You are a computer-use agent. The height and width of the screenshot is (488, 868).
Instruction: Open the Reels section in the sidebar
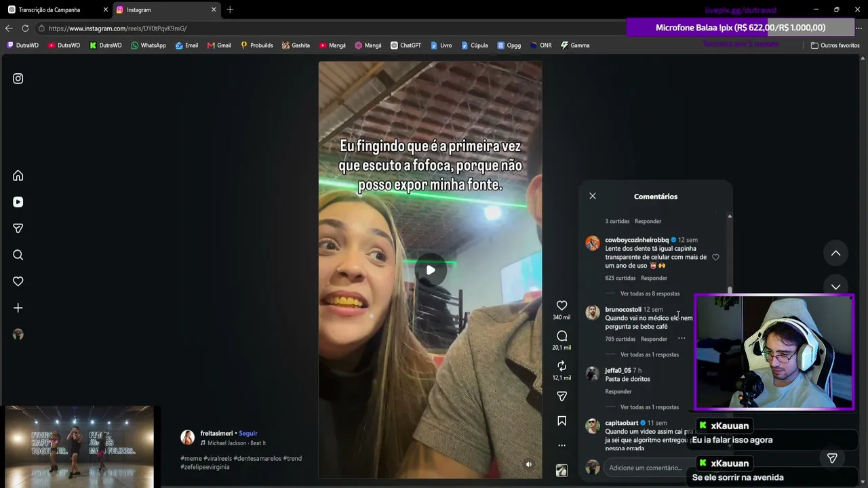(18, 202)
